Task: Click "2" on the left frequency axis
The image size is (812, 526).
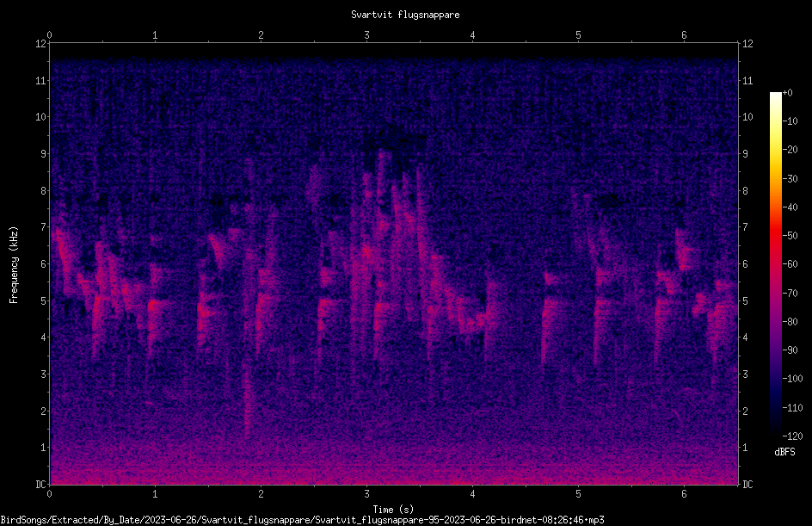Action: coord(43,411)
